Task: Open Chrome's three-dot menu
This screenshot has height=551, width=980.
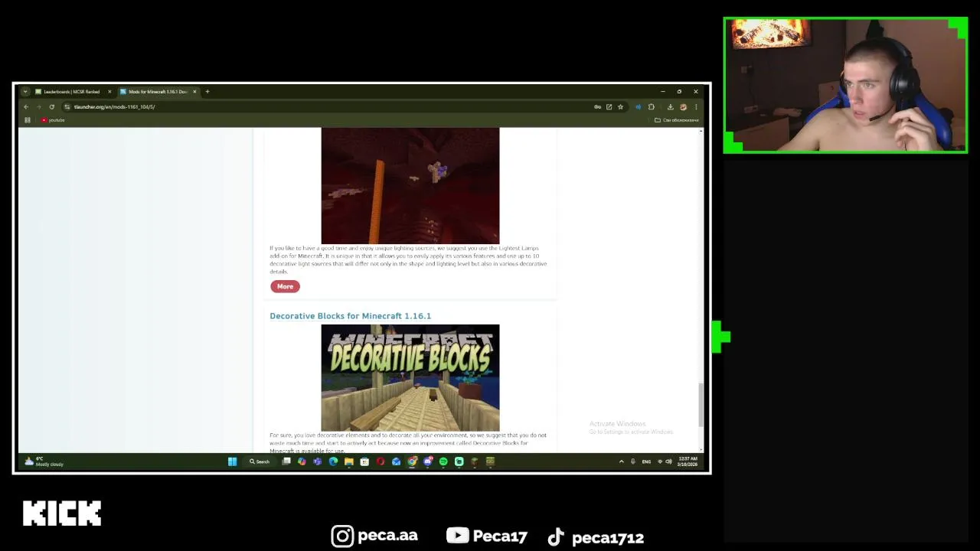Action: click(x=696, y=107)
